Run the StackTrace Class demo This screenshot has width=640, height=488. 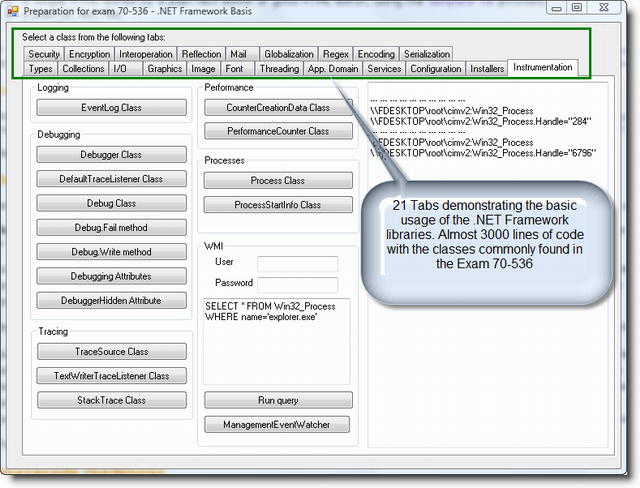point(112,400)
